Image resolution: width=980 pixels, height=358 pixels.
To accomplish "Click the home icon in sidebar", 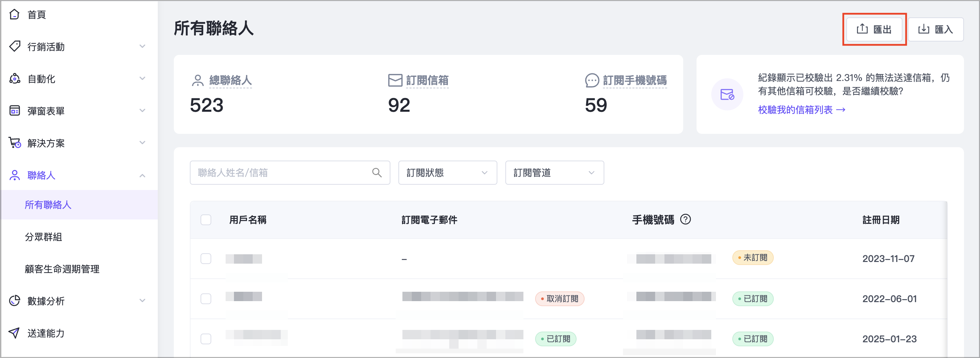I will pyautogui.click(x=14, y=14).
